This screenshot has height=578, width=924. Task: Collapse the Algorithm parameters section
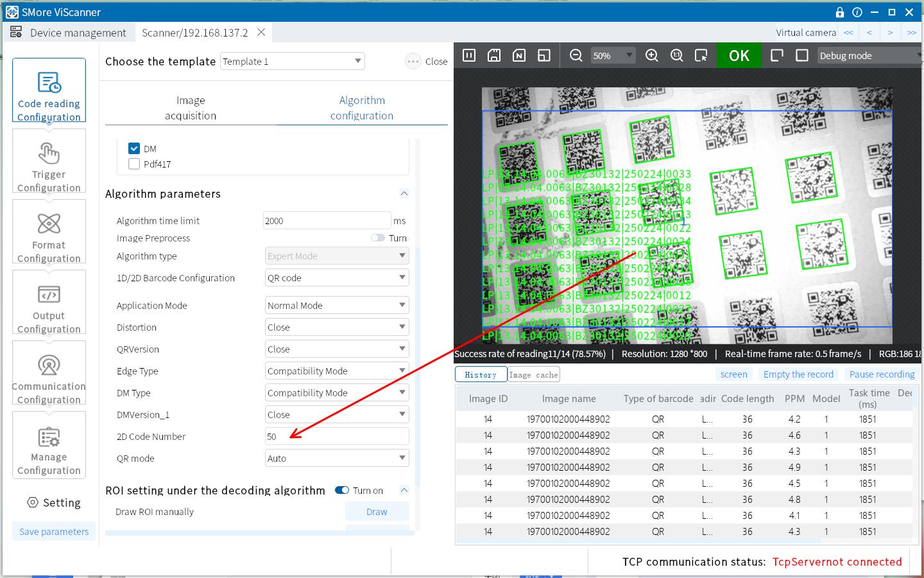(404, 193)
